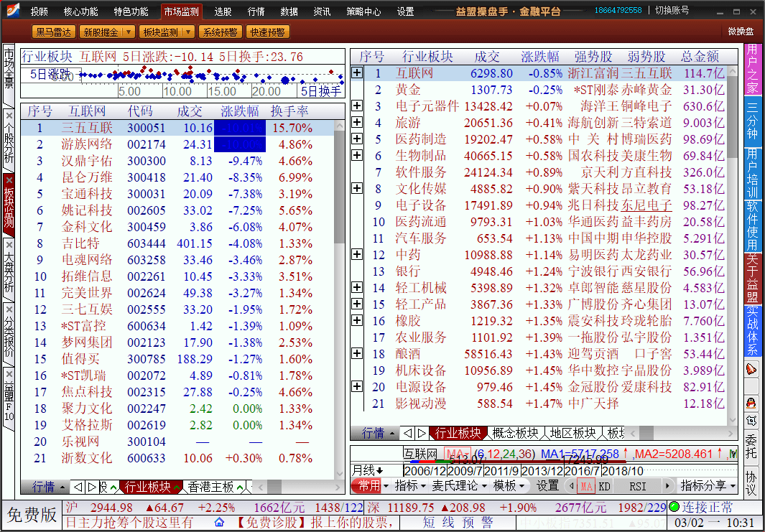Click the 黑马雷达 button
The width and height of the screenshot is (765, 532).
tap(54, 32)
